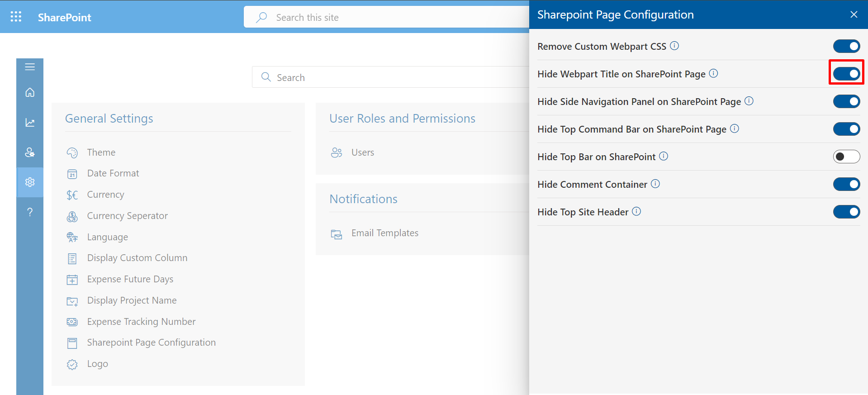Image resolution: width=868 pixels, height=395 pixels.
Task: Show info for Hide Comment Container
Action: click(x=655, y=184)
